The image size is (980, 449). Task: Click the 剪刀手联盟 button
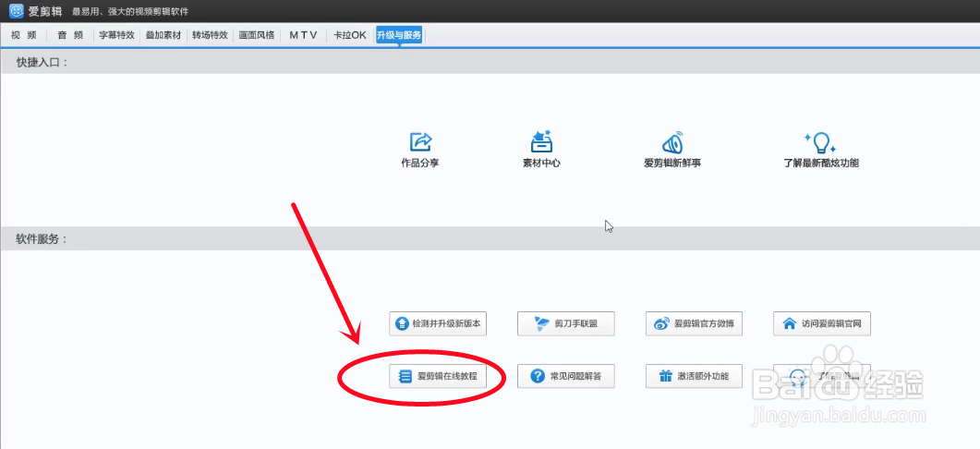click(565, 324)
